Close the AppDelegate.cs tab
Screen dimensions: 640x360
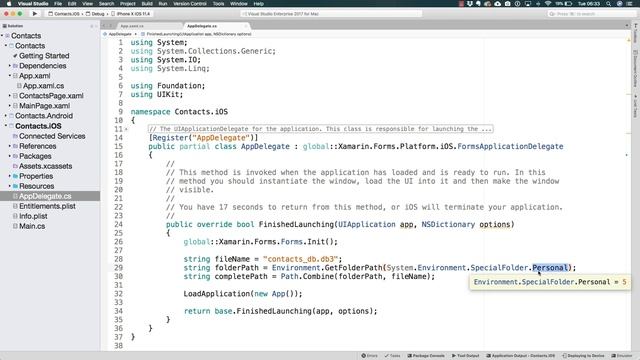click(246, 26)
